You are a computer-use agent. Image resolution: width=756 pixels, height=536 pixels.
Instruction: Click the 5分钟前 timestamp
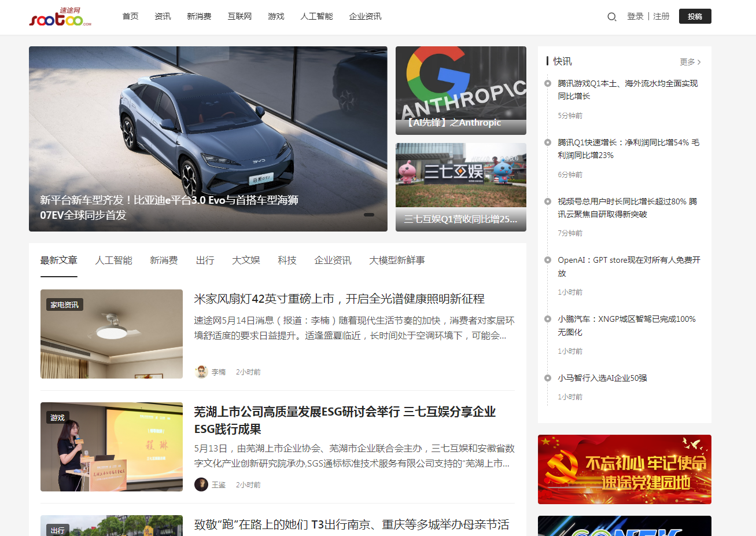click(x=570, y=116)
